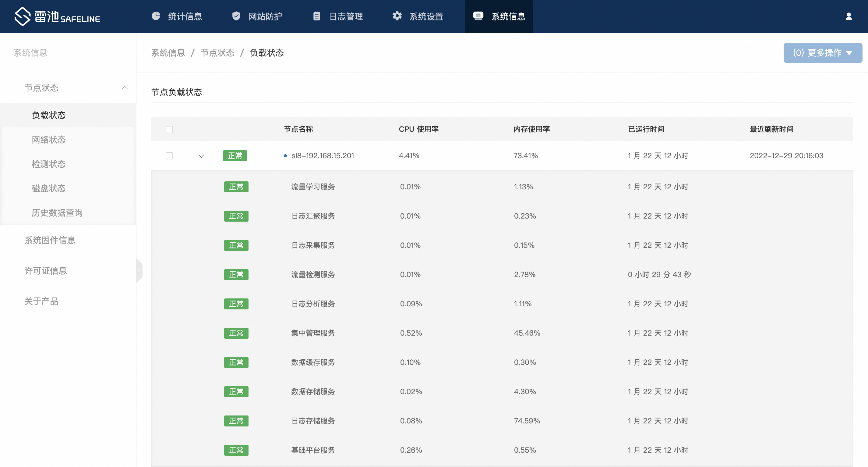Check the sl8-192.168.15.201 node row checkbox
Viewport: 868px width, 467px height.
[169, 156]
